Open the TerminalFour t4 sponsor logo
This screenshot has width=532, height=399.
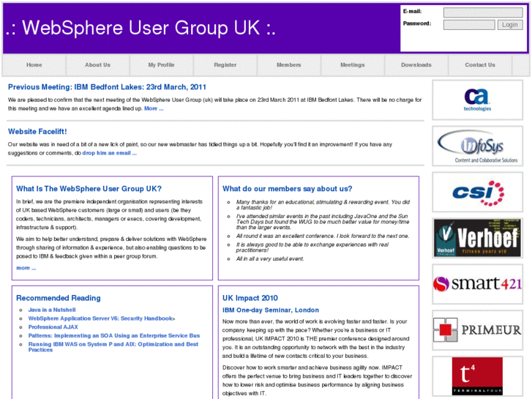477,376
